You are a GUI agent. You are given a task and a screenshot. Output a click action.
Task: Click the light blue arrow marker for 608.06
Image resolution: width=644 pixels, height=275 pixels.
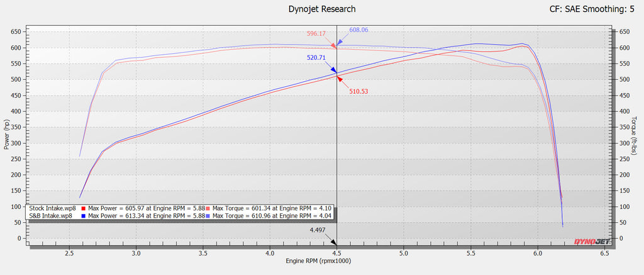pyautogui.click(x=340, y=44)
